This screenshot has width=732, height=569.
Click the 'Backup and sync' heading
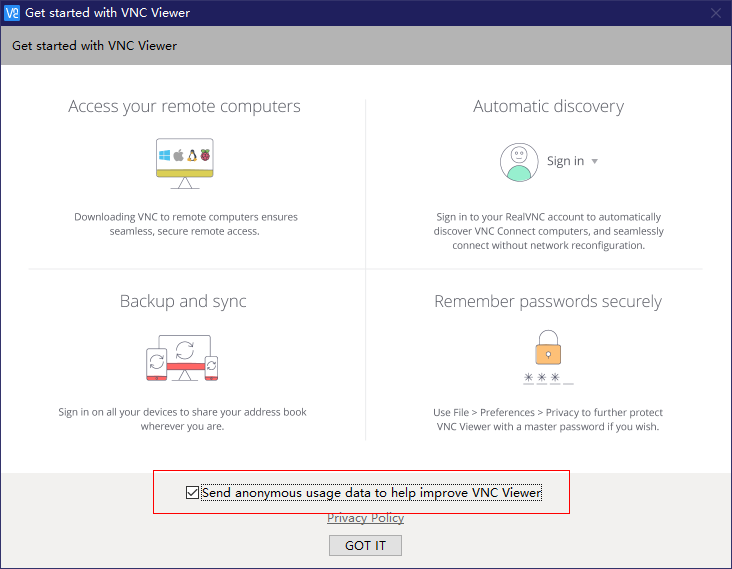tap(183, 301)
